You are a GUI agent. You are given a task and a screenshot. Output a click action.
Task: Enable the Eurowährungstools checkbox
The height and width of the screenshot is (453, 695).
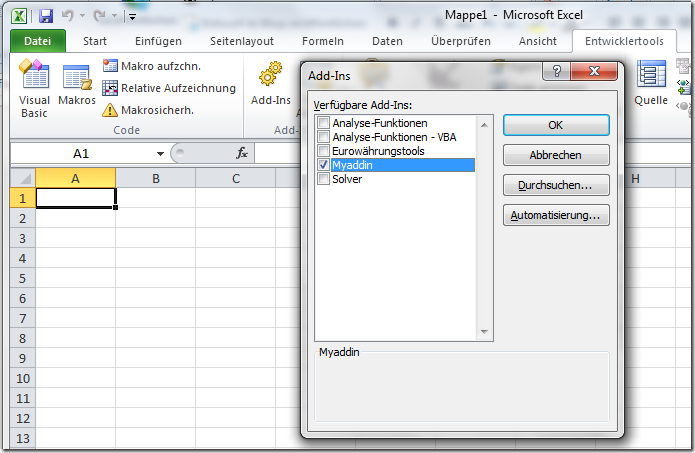point(324,151)
